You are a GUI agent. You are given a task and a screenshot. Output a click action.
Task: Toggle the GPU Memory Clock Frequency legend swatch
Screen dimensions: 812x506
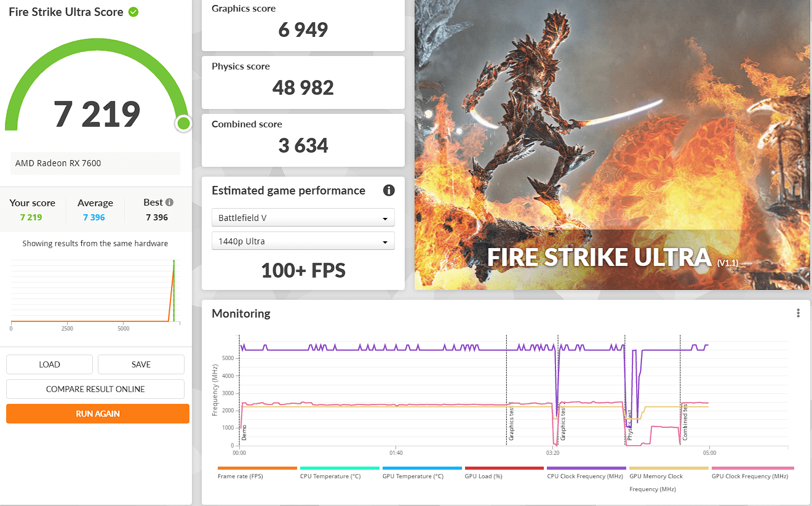click(x=669, y=468)
